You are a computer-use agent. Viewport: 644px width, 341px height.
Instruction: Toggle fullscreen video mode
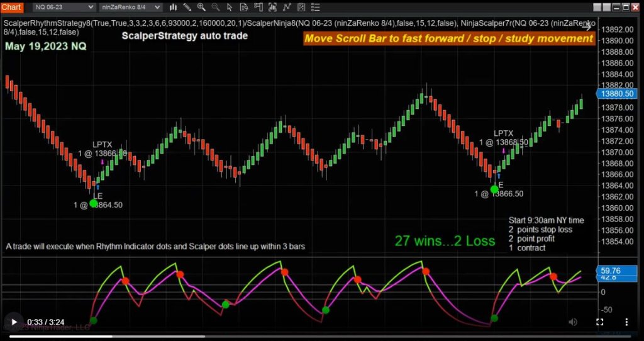pos(599,321)
